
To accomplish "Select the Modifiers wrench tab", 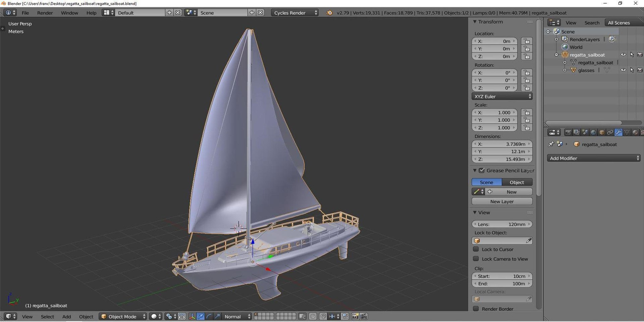I will click(x=619, y=132).
